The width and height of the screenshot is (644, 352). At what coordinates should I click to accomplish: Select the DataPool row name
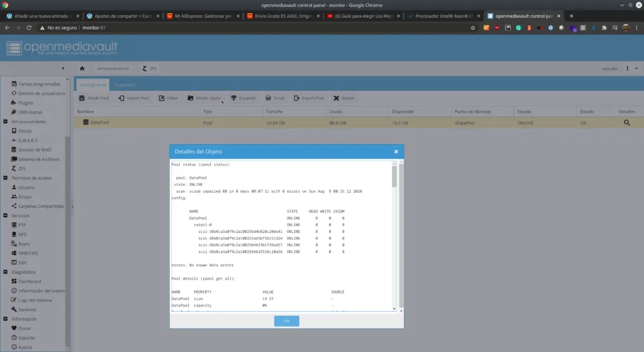100,123
